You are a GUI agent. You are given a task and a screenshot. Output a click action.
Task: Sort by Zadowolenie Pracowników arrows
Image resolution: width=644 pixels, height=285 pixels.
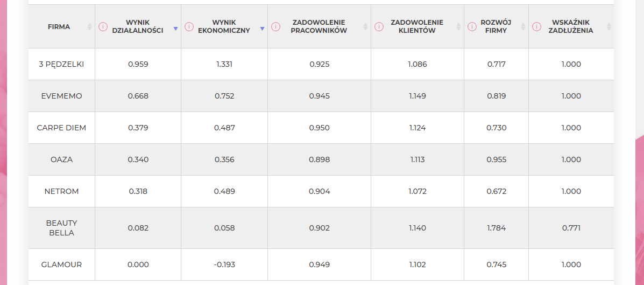[x=365, y=27]
